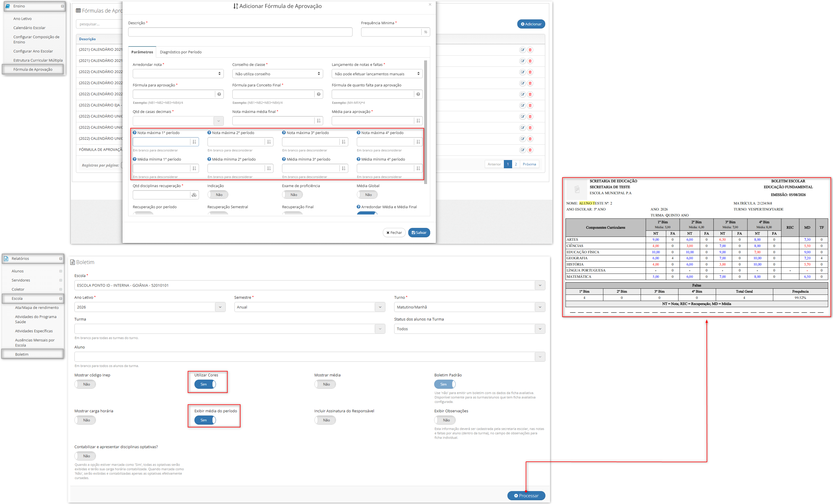Click the delete trash icon in last formula row
833x504 pixels.
pyautogui.click(x=530, y=150)
